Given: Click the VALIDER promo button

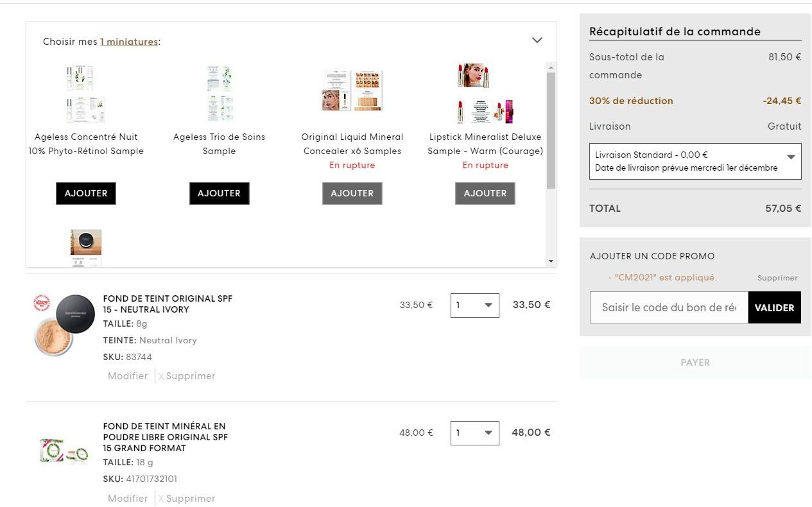Looking at the screenshot, I should coord(775,307).
